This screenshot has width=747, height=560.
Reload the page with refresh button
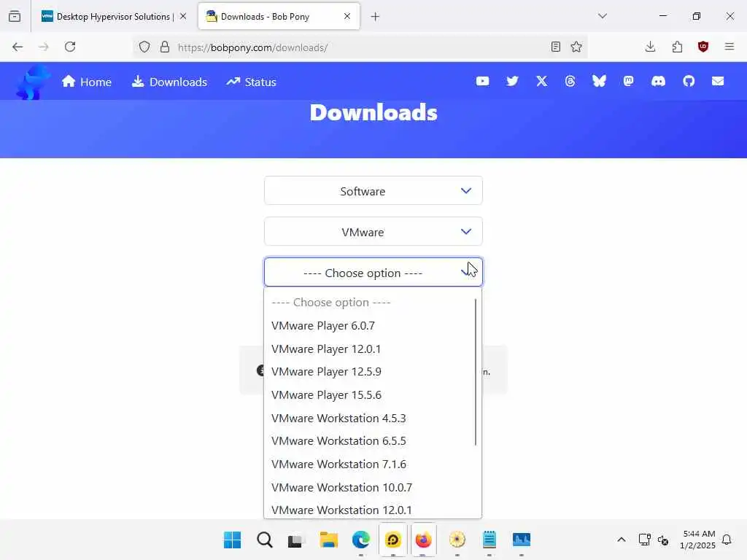pos(70,47)
